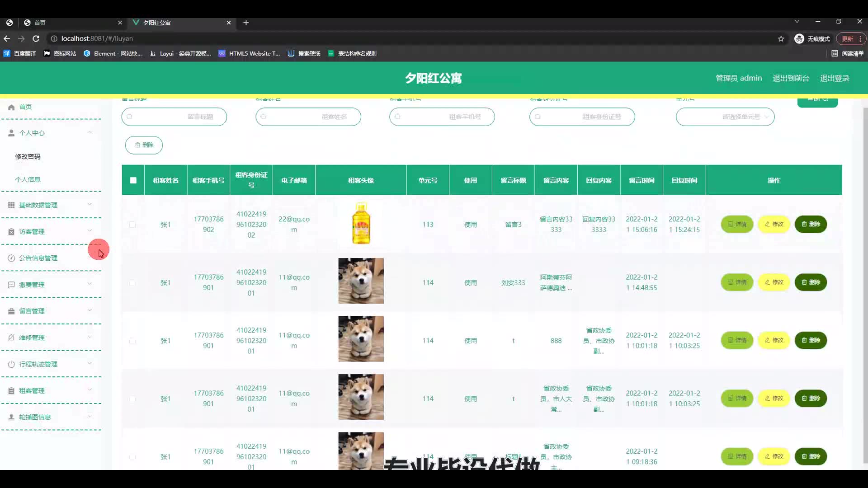Open the 修改密码 menu item
This screenshot has width=868, height=488.
click(28, 156)
